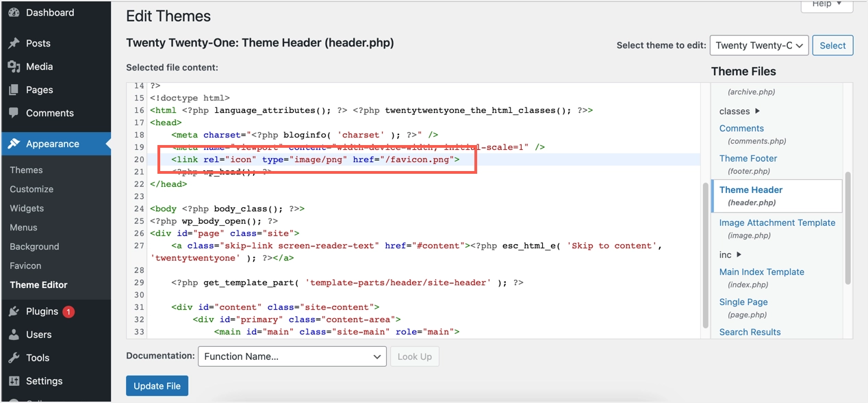Open the Users person icon
The image size is (868, 403).
click(x=14, y=335)
